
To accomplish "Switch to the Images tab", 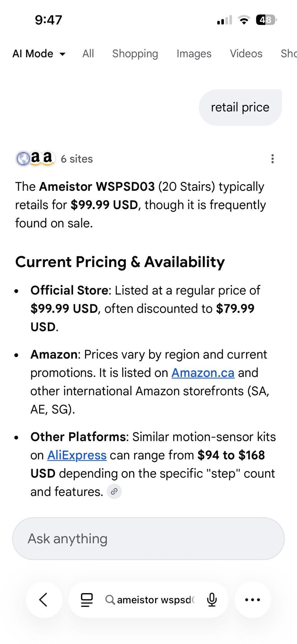I will pos(194,54).
